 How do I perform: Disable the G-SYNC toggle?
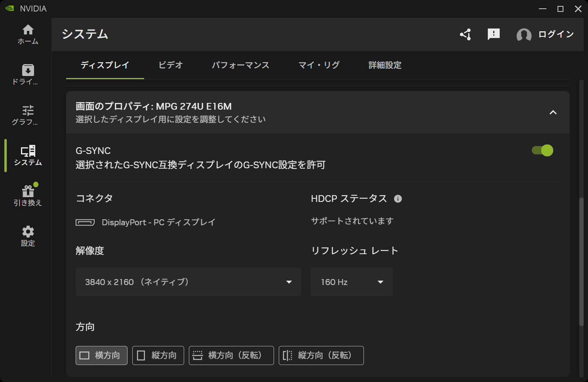(542, 150)
